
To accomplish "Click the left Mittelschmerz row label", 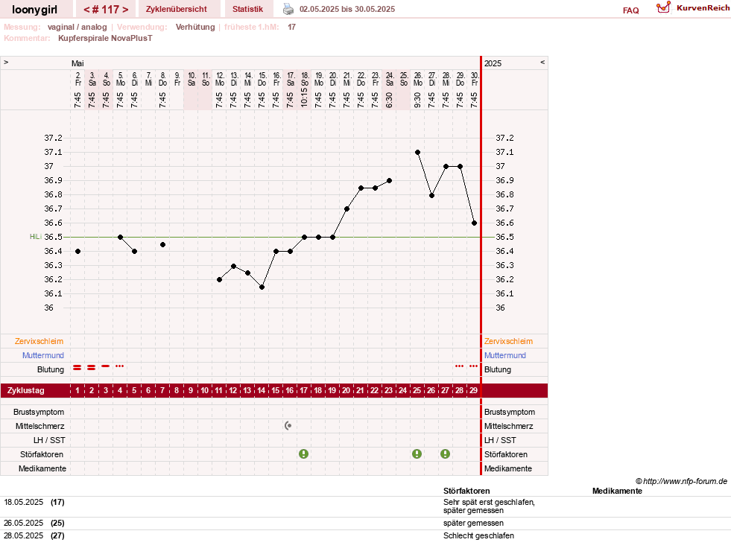I will click(x=39, y=426).
